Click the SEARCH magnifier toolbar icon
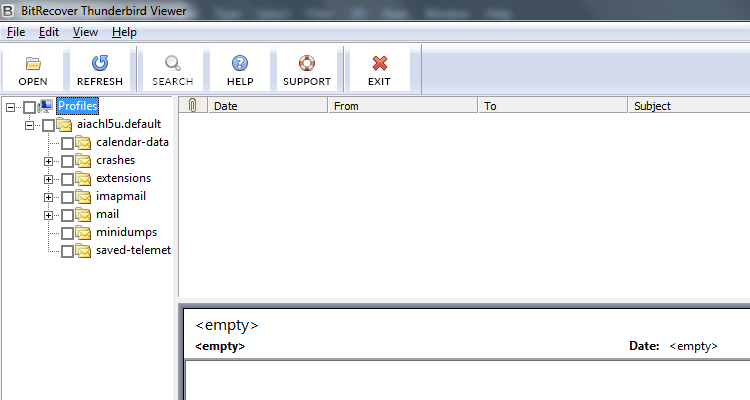750x400 pixels. (x=172, y=63)
